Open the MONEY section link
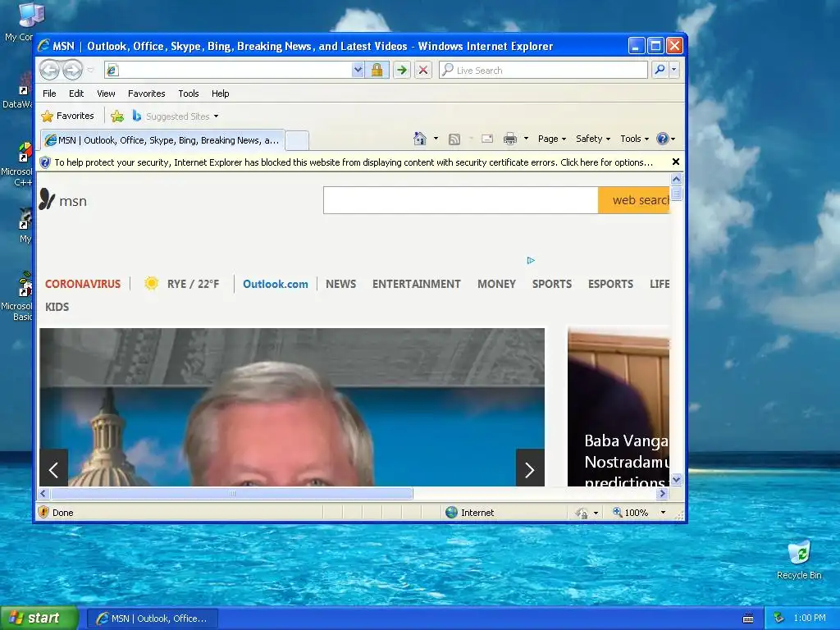This screenshot has width=840, height=630. point(496,284)
